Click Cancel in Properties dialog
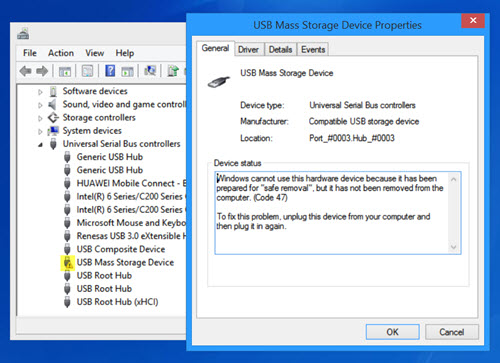The height and width of the screenshot is (363, 500). point(452,332)
